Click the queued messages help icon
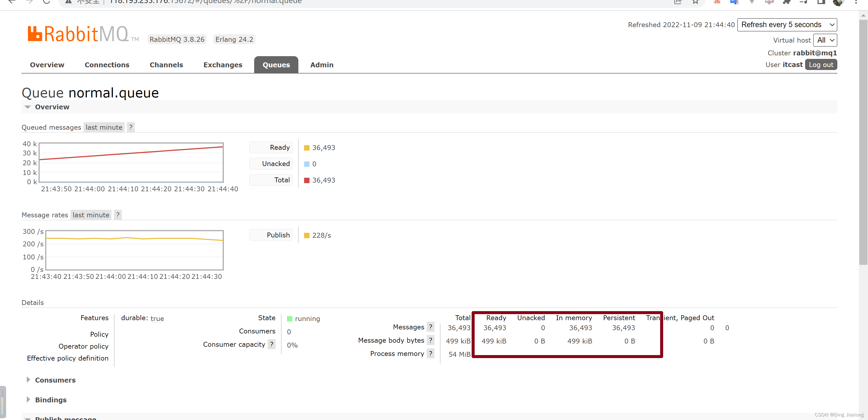The width and height of the screenshot is (868, 420). pyautogui.click(x=131, y=127)
